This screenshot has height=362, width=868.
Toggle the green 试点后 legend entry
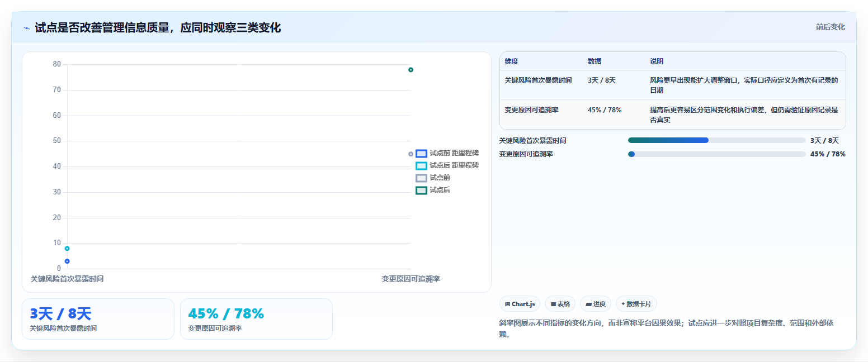pos(433,190)
